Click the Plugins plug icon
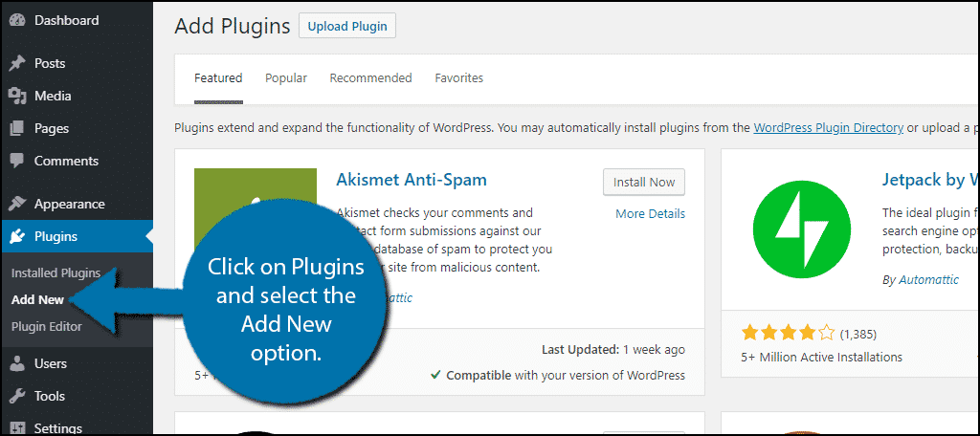Viewport: 980px width, 436px height. coord(17,237)
